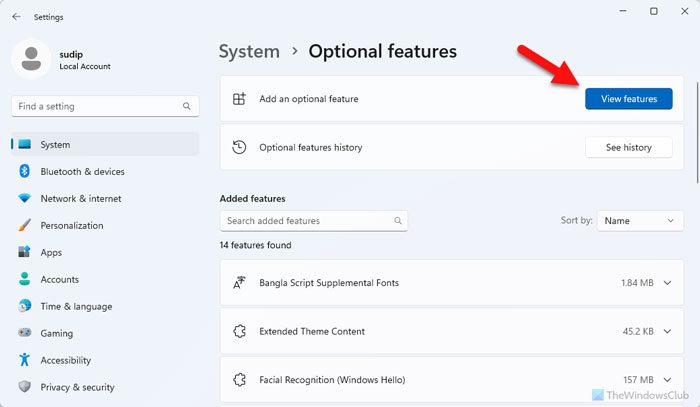Open the sudip user avatar profile
This screenshot has height=407, width=700.
coord(31,59)
